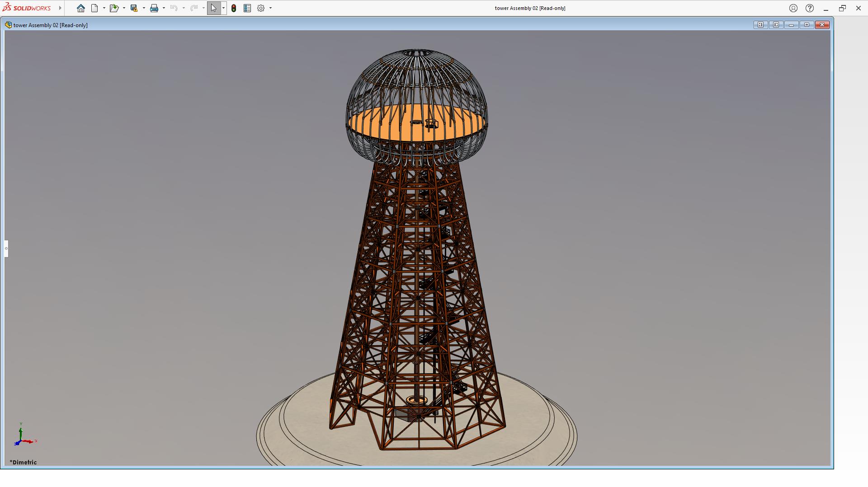
Task: Click the Save icon with warning
Action: 134,8
